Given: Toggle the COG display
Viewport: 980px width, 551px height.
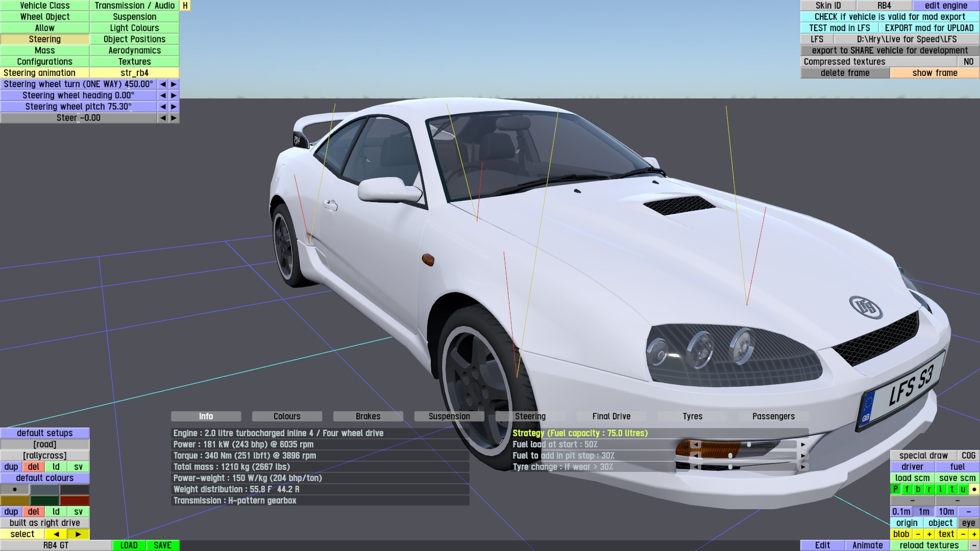Looking at the screenshot, I should pos(968,456).
